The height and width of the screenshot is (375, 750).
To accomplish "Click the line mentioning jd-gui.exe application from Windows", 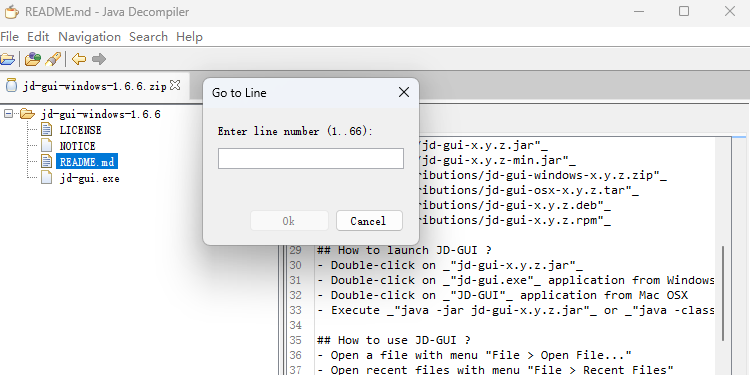I will pos(516,280).
